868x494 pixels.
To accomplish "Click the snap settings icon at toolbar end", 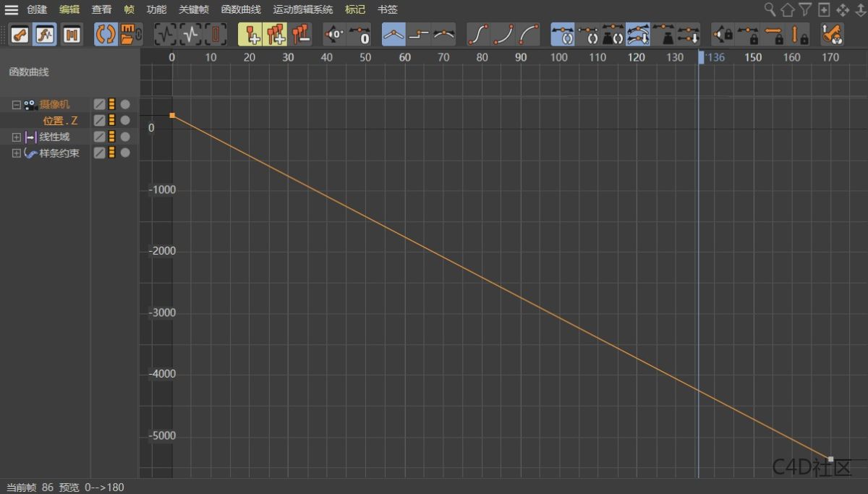I will (832, 34).
